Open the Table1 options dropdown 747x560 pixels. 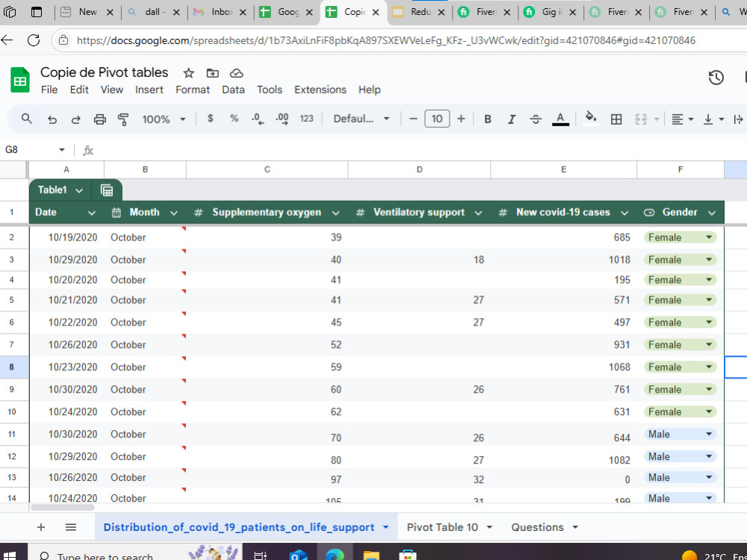[79, 190]
